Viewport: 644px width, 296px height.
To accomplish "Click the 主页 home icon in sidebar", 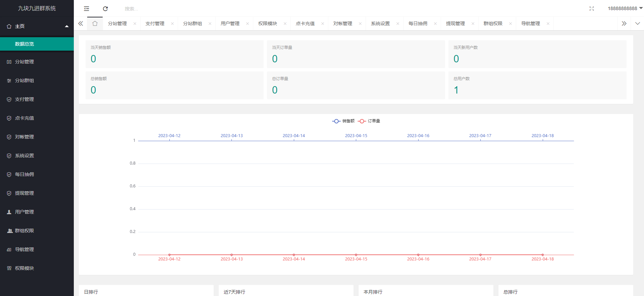I will [9, 26].
